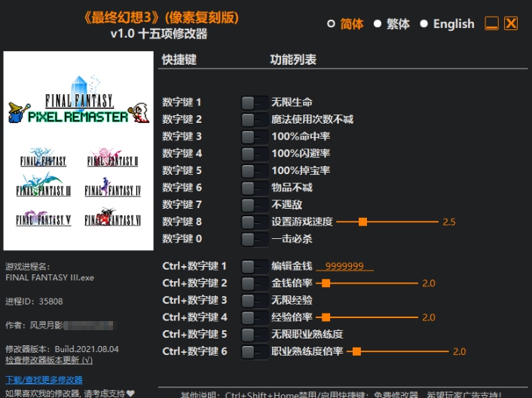Image resolution: width=532 pixels, height=398 pixels.
Task: Close the trainer with X icon
Action: pyautogui.click(x=511, y=24)
